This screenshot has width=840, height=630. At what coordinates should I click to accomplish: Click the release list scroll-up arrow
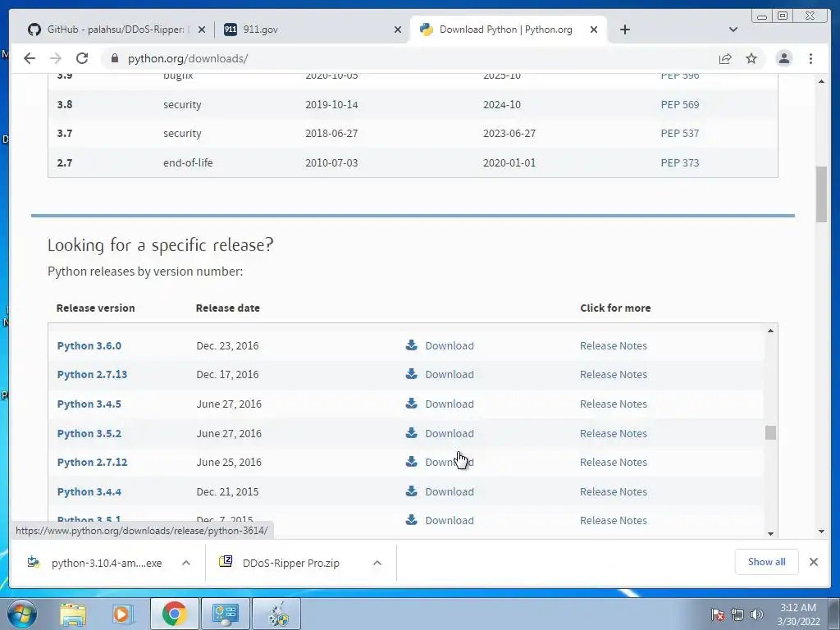click(x=770, y=331)
